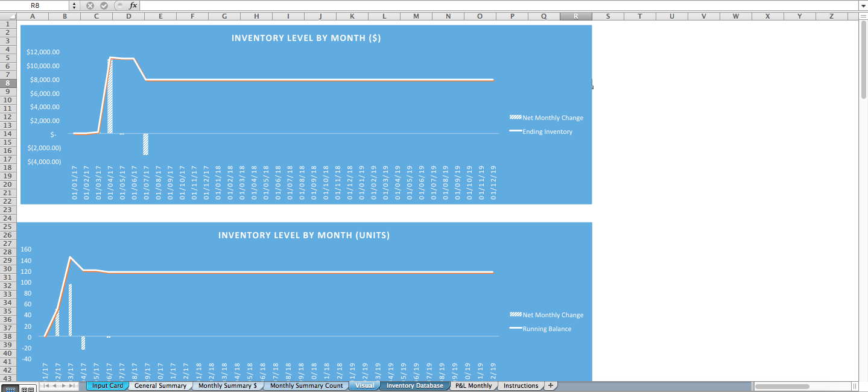Click the $8,000.00 axis label
Image resolution: width=868 pixels, height=392 pixels.
point(45,80)
